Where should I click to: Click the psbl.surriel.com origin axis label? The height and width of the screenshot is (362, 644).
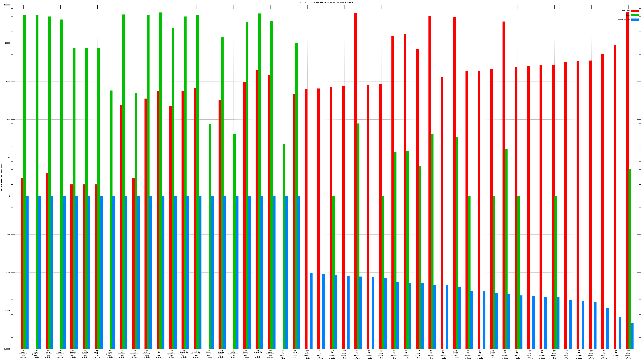tap(147, 354)
